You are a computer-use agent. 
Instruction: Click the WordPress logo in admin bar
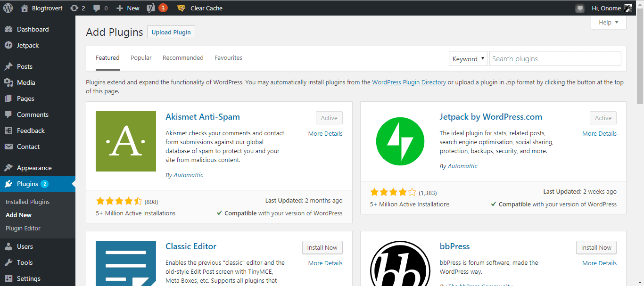click(x=8, y=8)
